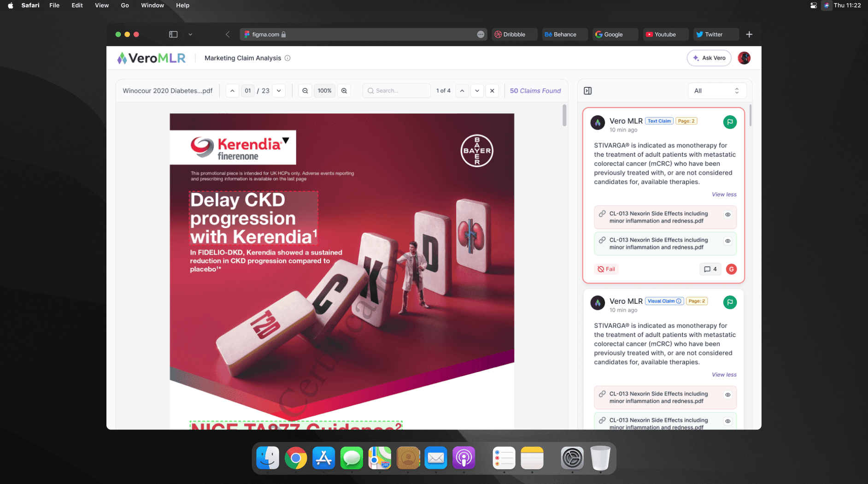
Task: Click the PDF vertical scrollbar
Action: tap(564, 115)
